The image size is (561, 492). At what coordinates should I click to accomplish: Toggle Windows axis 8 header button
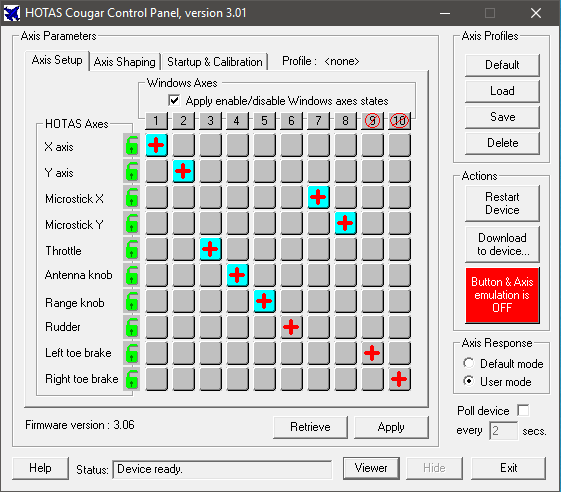(345, 121)
